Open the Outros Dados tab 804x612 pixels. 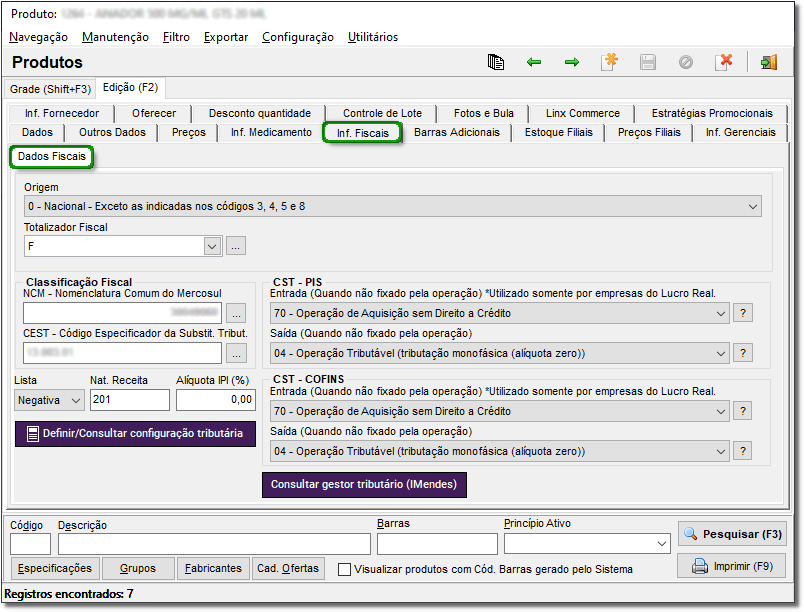tap(112, 132)
